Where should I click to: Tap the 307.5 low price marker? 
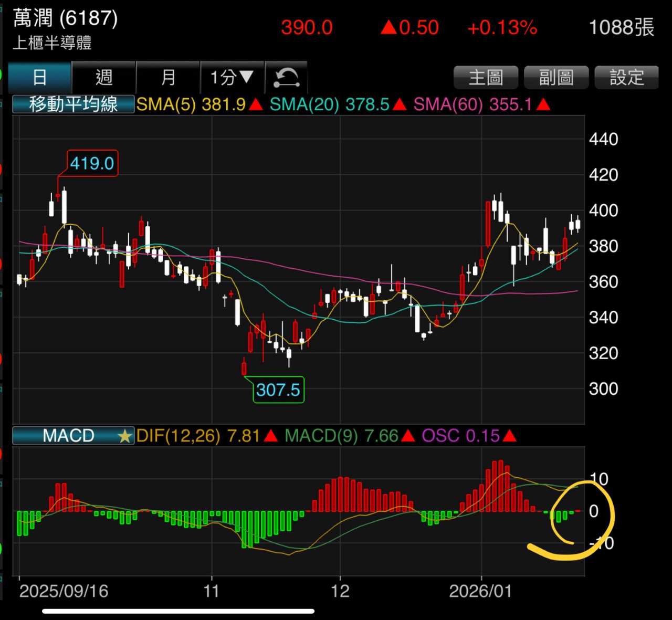point(278,390)
